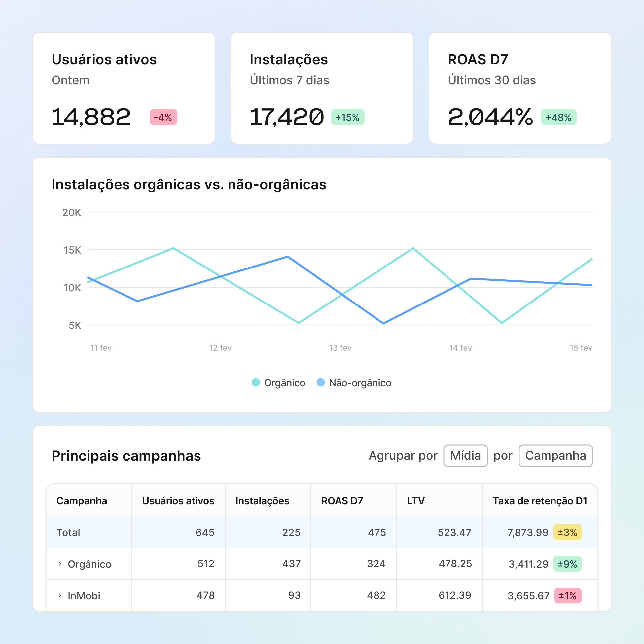The height and width of the screenshot is (644, 644).
Task: Click the LTV column header
Action: click(x=416, y=501)
